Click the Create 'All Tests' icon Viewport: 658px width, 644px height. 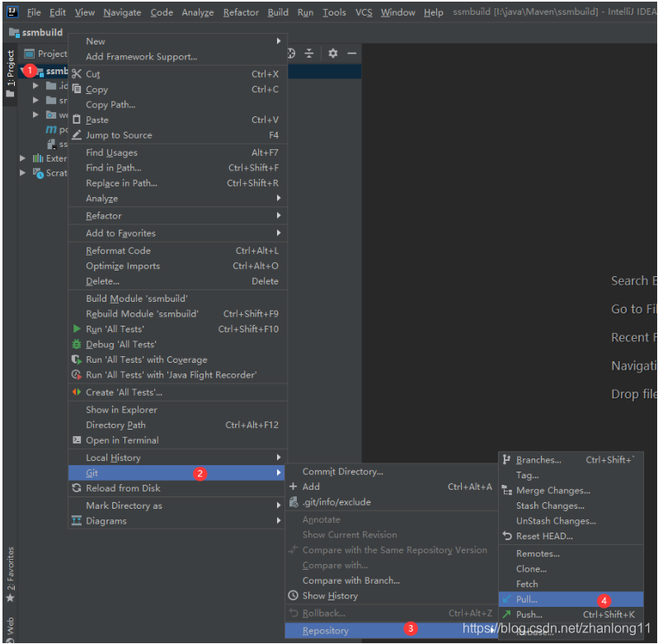77,392
